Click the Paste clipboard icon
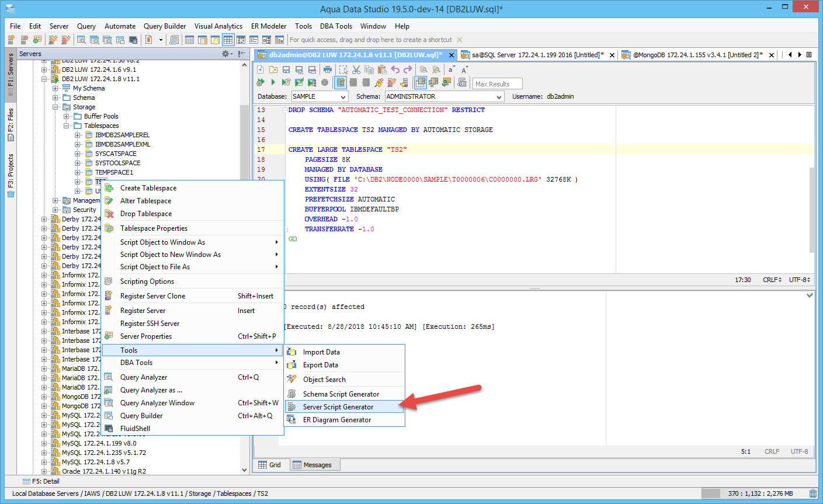 click(383, 69)
